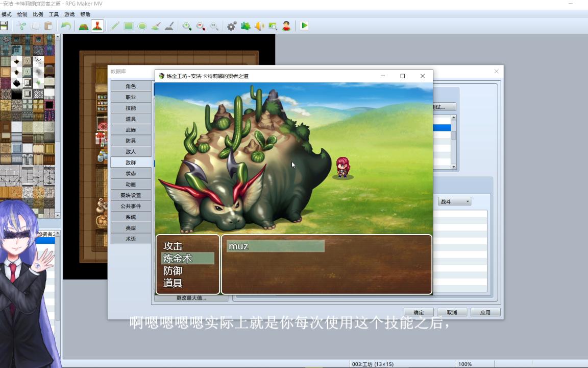This screenshot has height=368, width=588.
Task: Switch to the 敌人 database category
Action: pyautogui.click(x=131, y=151)
